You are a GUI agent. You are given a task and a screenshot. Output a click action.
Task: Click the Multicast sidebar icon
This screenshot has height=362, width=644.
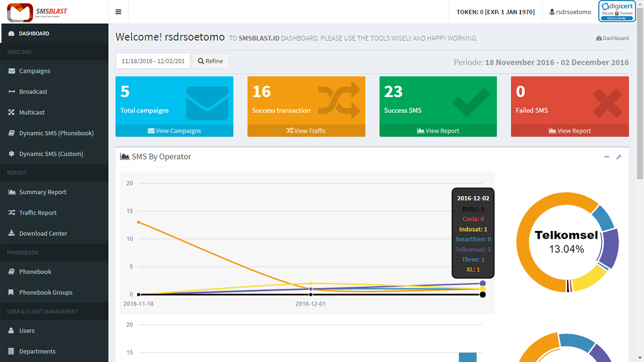click(x=11, y=112)
